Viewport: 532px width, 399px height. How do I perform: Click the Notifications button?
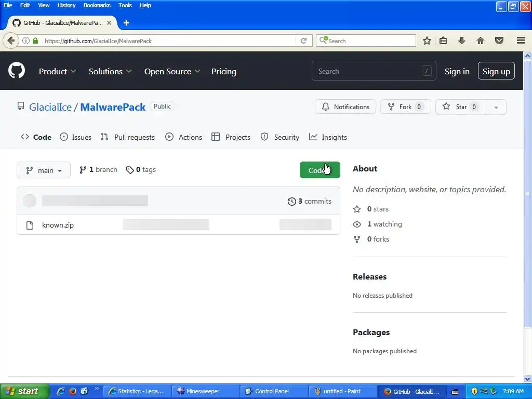click(345, 107)
